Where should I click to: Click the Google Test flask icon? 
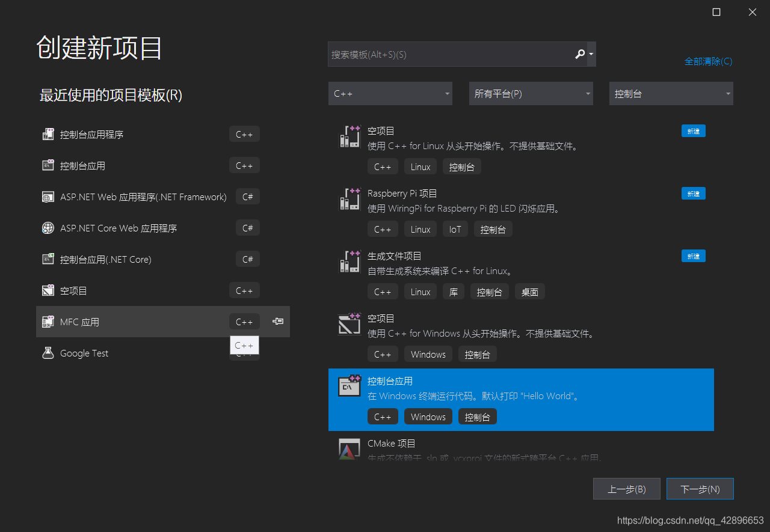click(48, 353)
